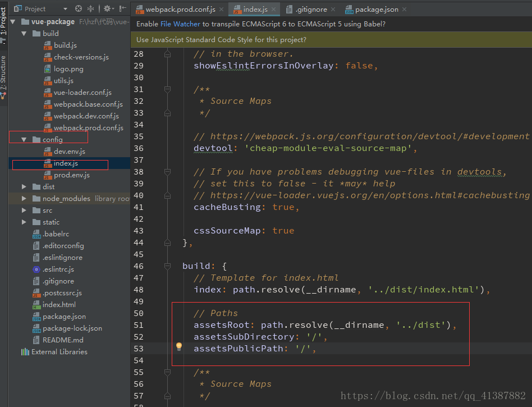This screenshot has width=532, height=407.
Task: Click the scroll from source target icon
Action: pos(79,9)
